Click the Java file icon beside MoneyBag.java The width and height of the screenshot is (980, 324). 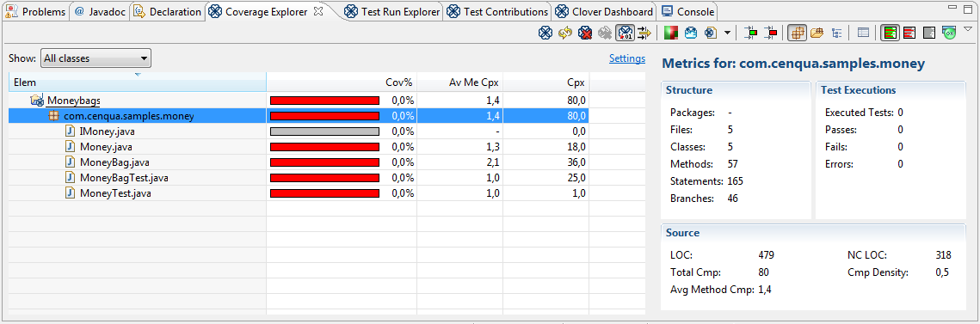(x=71, y=162)
